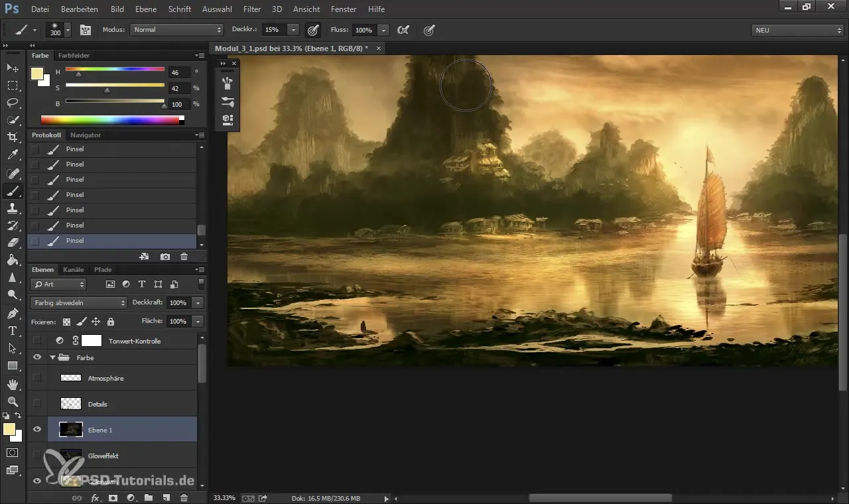849x504 pixels.
Task: Select the Rectangular Marquee tool
Action: point(13,86)
